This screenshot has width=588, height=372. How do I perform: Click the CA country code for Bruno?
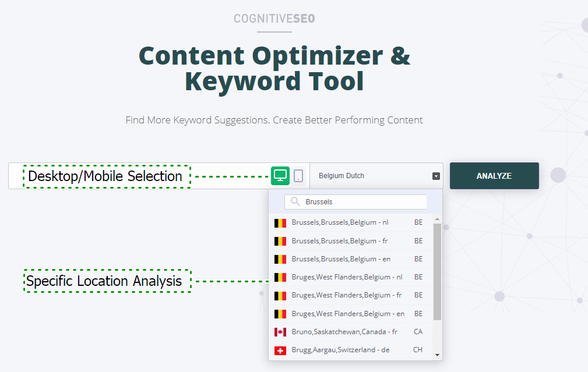[x=418, y=332]
